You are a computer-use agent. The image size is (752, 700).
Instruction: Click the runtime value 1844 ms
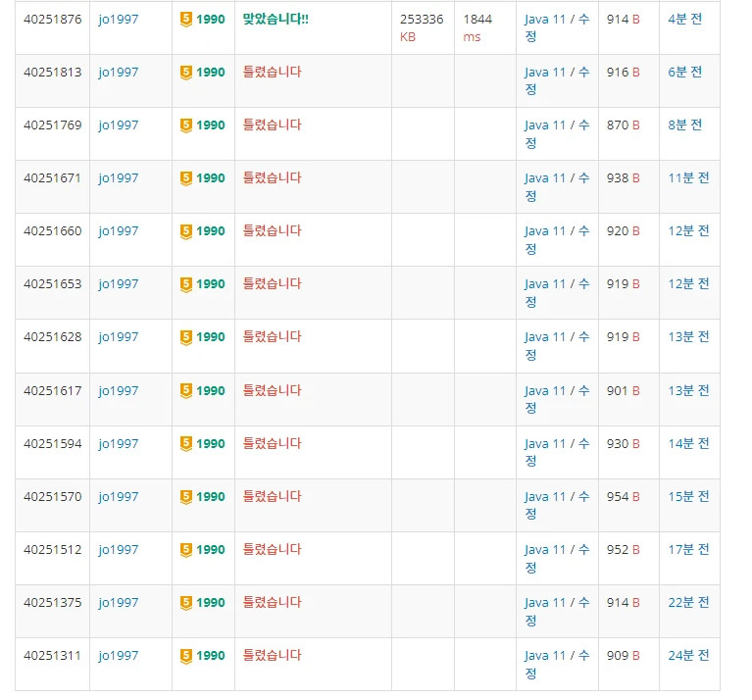(477, 28)
